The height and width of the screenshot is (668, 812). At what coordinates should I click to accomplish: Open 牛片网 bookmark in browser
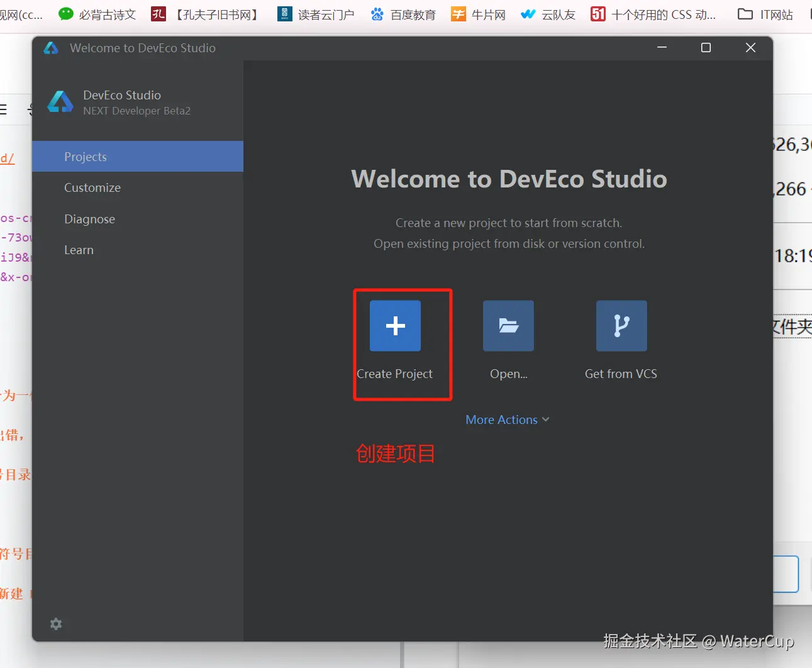coord(479,14)
